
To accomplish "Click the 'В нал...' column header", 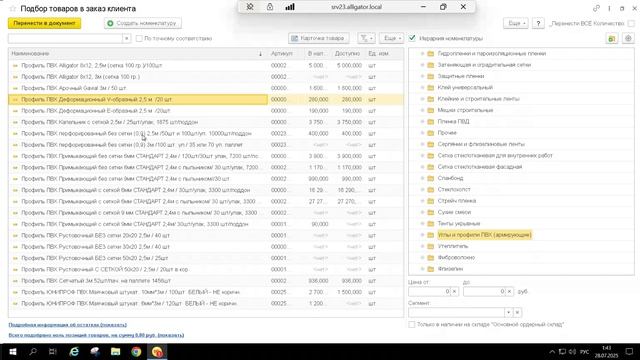I will pyautogui.click(x=317, y=53).
